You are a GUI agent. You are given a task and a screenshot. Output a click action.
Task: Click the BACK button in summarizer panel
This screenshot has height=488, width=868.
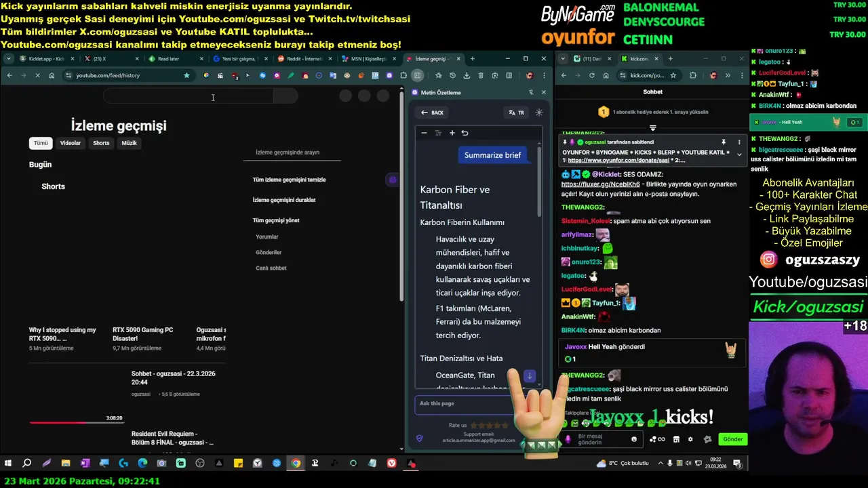[x=432, y=113]
